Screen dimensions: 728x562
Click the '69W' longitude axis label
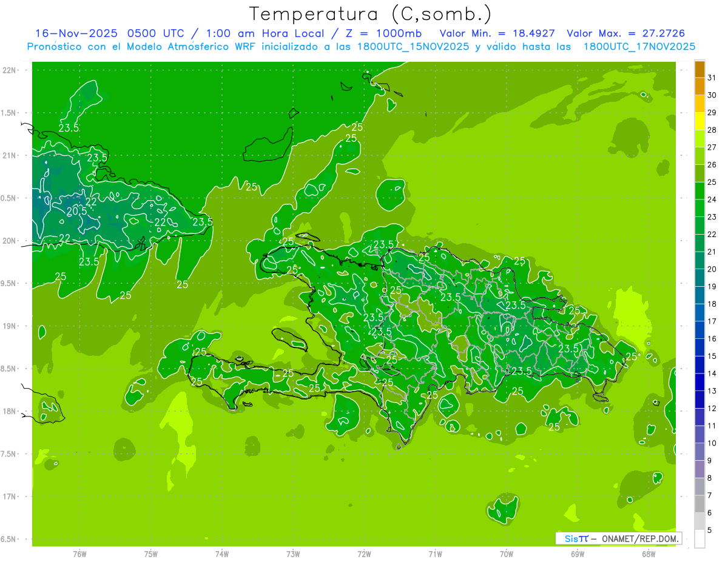578,554
